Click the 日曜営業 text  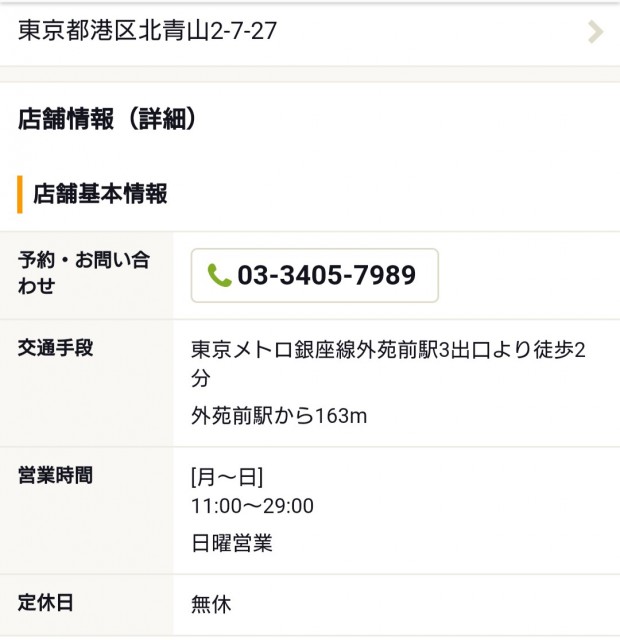coord(232,543)
